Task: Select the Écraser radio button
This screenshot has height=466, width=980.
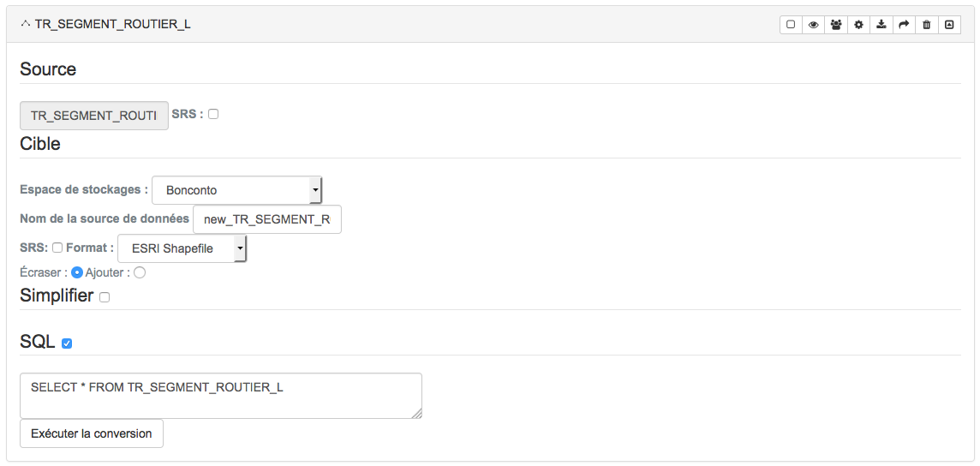Action: point(77,272)
